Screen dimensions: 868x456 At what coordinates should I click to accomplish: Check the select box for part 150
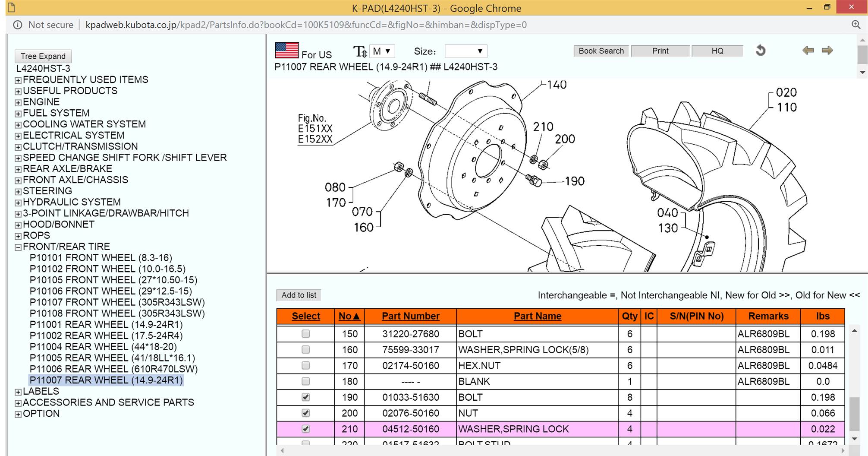tap(305, 334)
